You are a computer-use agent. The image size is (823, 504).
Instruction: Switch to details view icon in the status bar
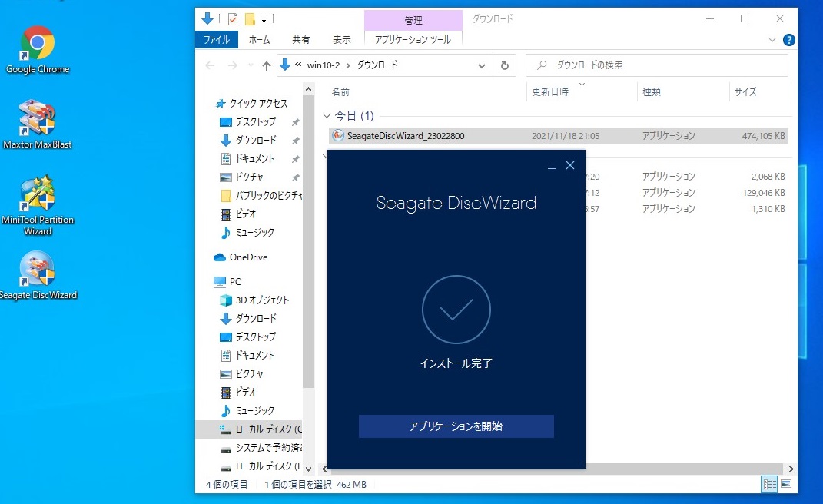click(x=769, y=484)
